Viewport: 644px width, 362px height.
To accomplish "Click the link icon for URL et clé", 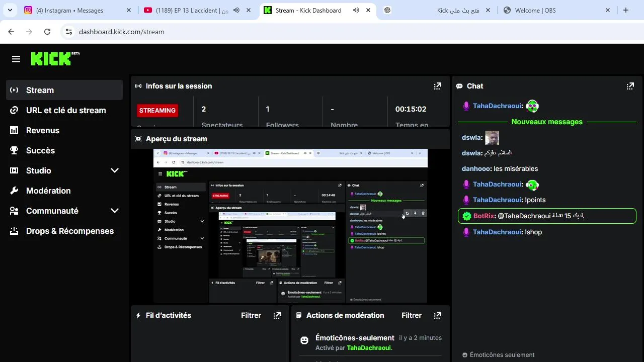I will [14, 110].
